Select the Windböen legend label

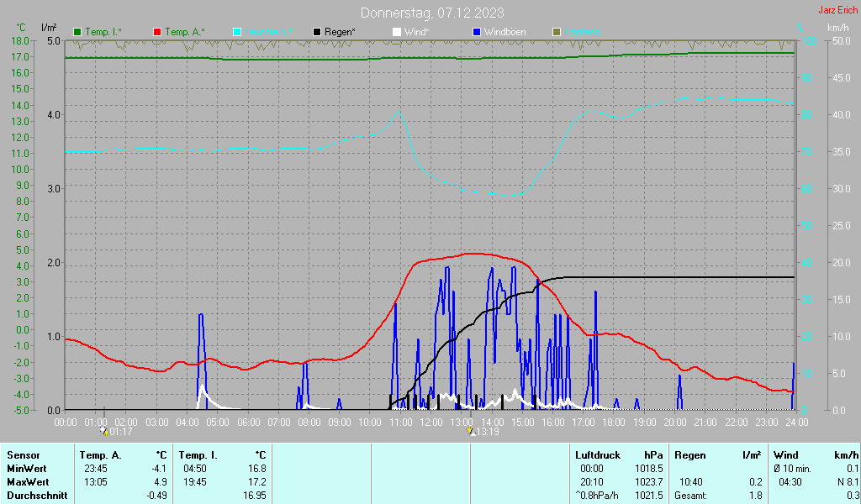tap(505, 32)
